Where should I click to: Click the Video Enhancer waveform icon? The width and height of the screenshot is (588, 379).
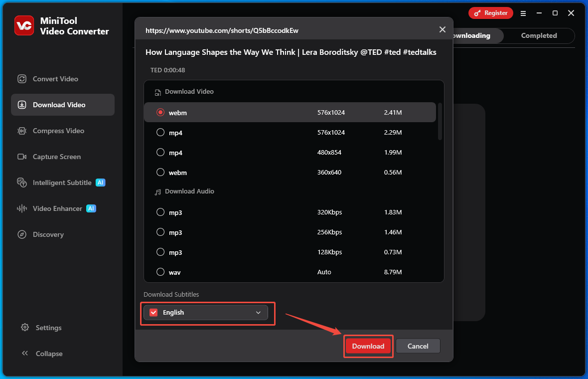22,208
